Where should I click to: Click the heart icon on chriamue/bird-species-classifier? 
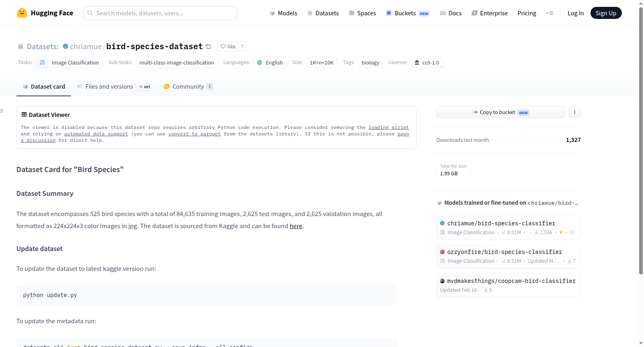click(572, 233)
